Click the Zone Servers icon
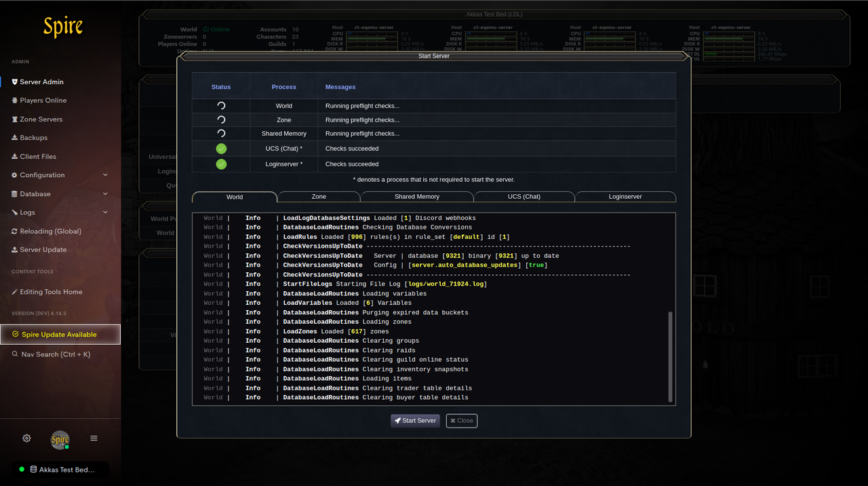Viewport: 868px width, 486px height. pyautogui.click(x=14, y=119)
